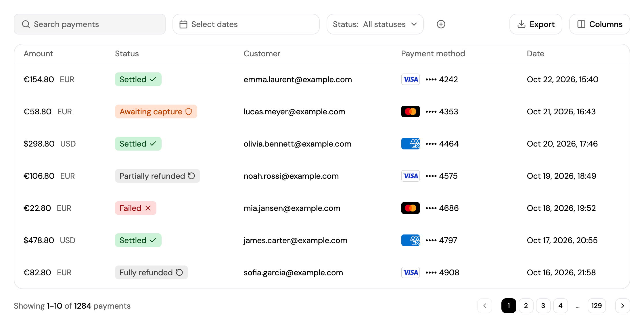
Task: Click the refund icon in Fully refunded badge
Action: pos(179,272)
